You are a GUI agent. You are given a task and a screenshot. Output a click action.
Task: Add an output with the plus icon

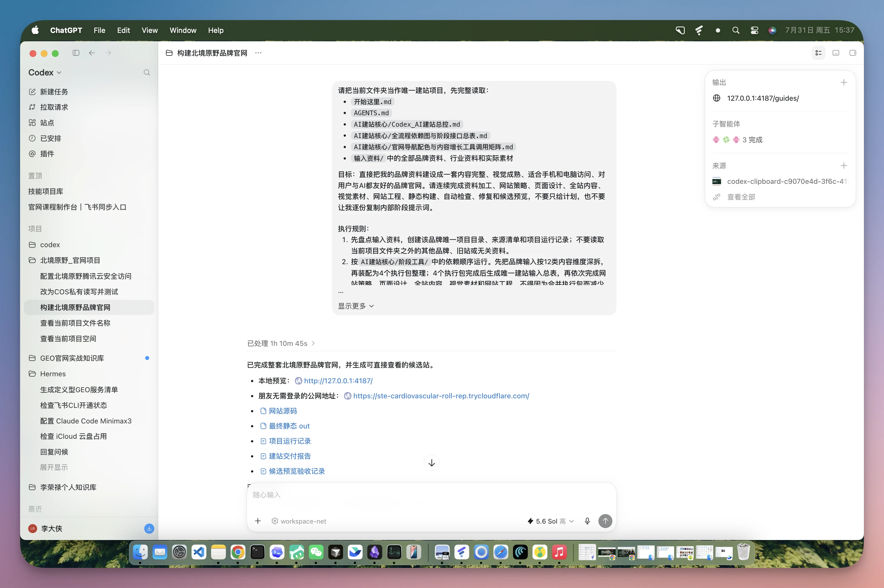[x=844, y=82]
